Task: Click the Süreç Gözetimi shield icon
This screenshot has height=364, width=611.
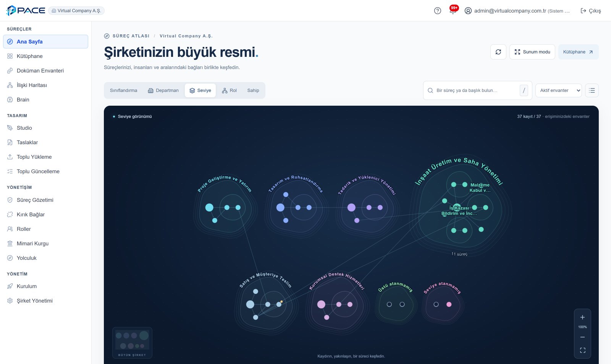Action: [x=10, y=200]
